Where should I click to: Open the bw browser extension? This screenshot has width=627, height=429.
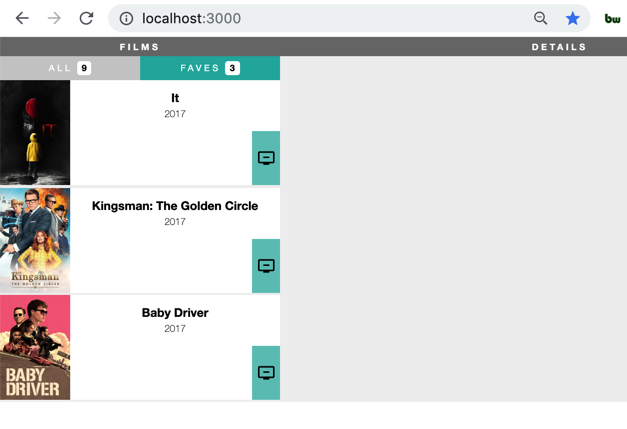coord(612,18)
